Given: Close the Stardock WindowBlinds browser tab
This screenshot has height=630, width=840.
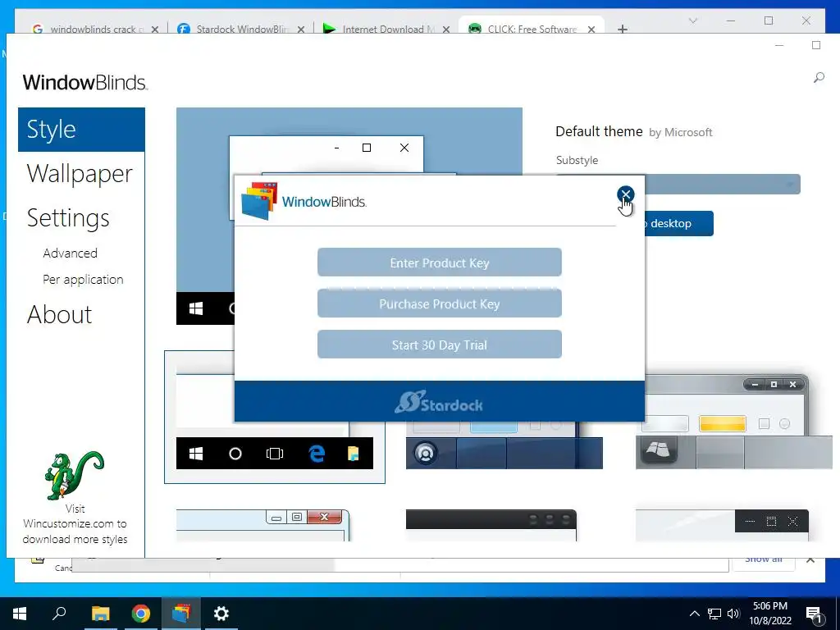Looking at the screenshot, I should (x=301, y=30).
